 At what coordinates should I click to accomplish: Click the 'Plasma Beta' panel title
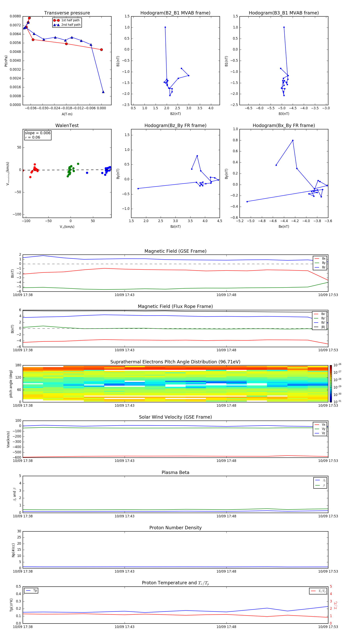tap(175, 473)
